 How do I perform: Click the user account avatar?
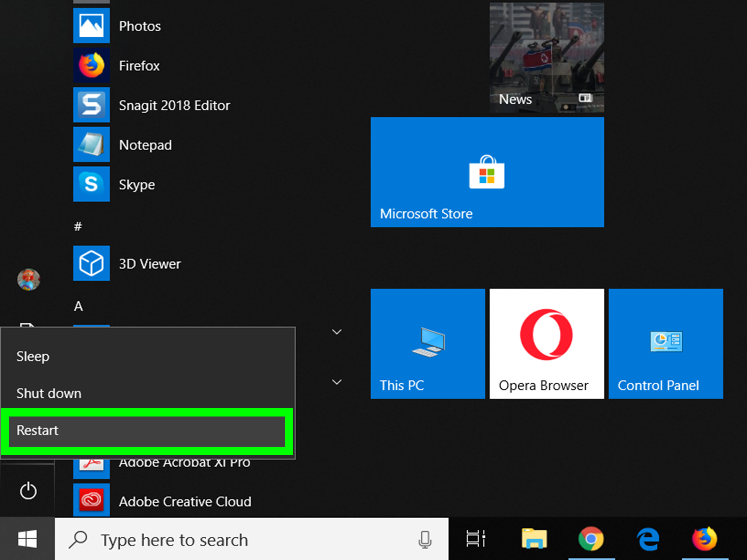[29, 280]
